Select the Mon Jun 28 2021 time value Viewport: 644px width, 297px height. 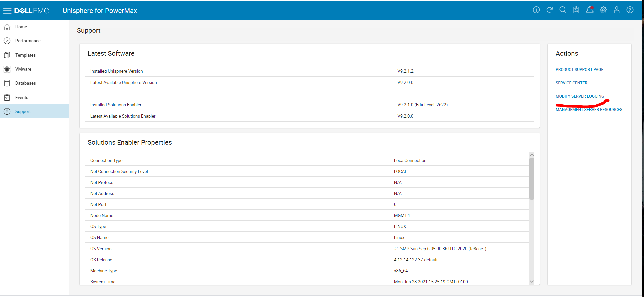pyautogui.click(x=431, y=282)
